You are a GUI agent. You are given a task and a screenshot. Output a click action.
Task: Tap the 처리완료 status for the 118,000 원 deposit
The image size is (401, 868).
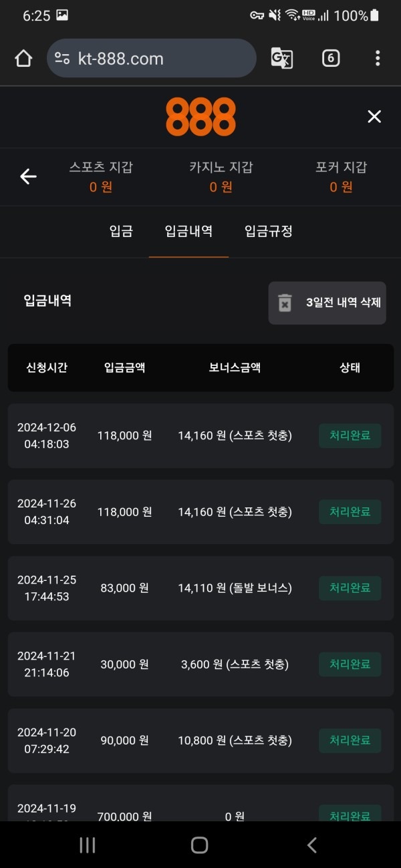pos(350,435)
